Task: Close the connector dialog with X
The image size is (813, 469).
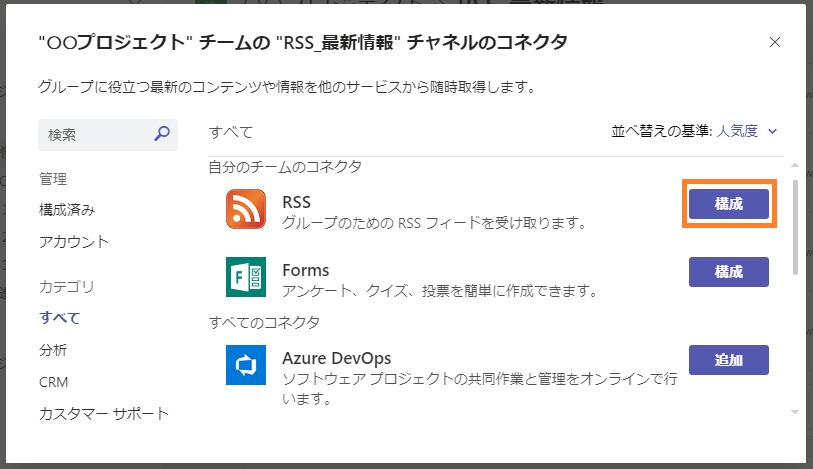Action: (775, 42)
